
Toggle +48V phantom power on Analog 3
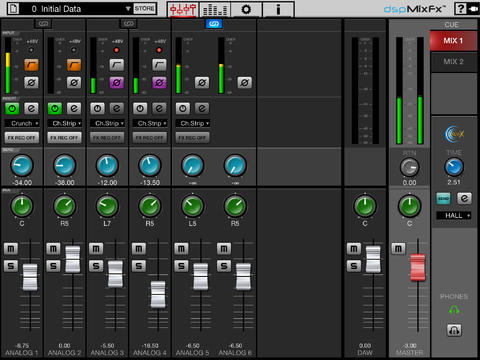click(116, 50)
